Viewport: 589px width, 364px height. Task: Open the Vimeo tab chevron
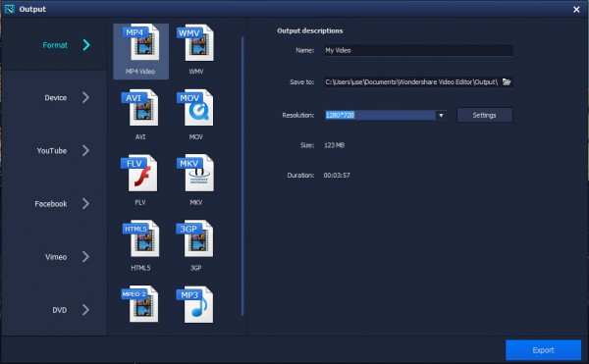pos(86,257)
